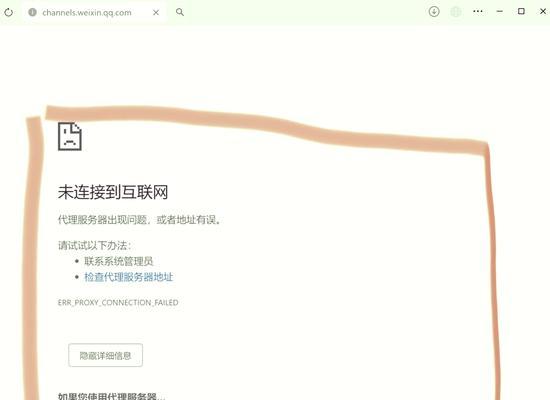
Task: Reload the page with the refresh icon
Action: pyautogui.click(x=9, y=13)
